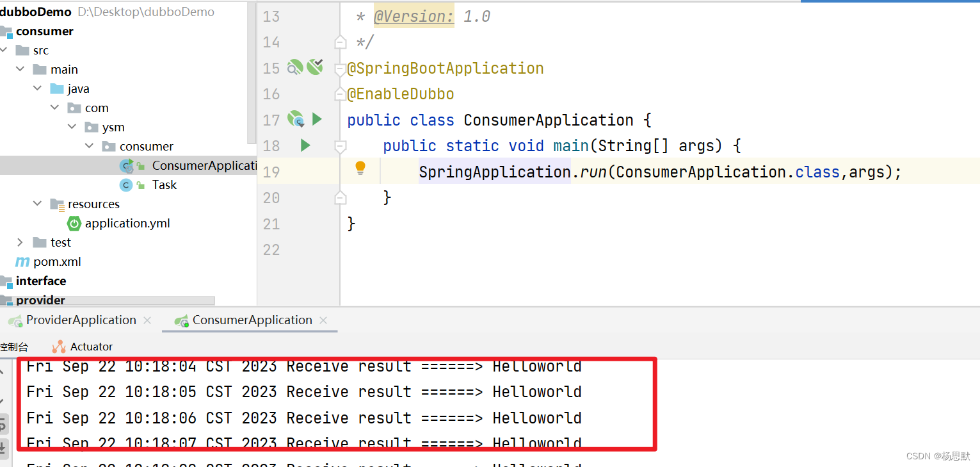Run ConsumerApplication via line 17 green arrow
980x467 pixels.
[x=317, y=119]
